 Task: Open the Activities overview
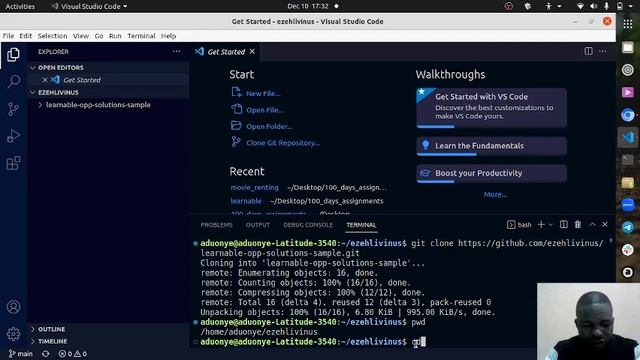(20, 6)
